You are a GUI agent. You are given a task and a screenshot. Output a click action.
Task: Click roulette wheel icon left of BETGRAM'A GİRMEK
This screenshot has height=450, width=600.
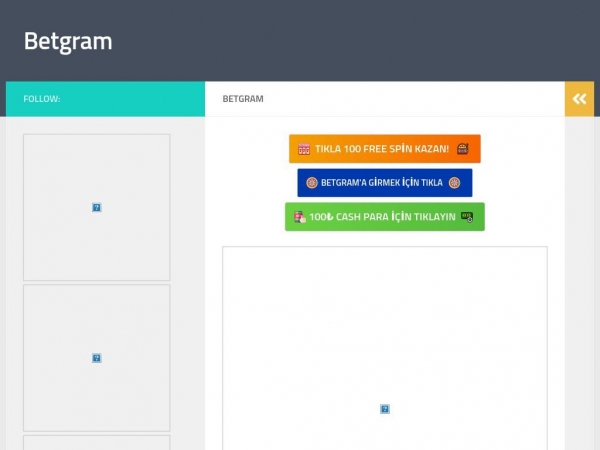click(x=312, y=183)
